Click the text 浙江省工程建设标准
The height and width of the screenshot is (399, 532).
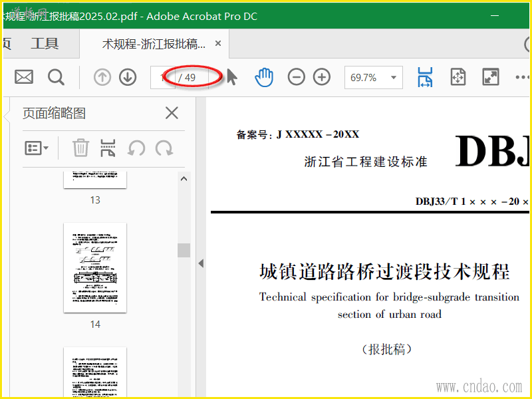click(365, 162)
